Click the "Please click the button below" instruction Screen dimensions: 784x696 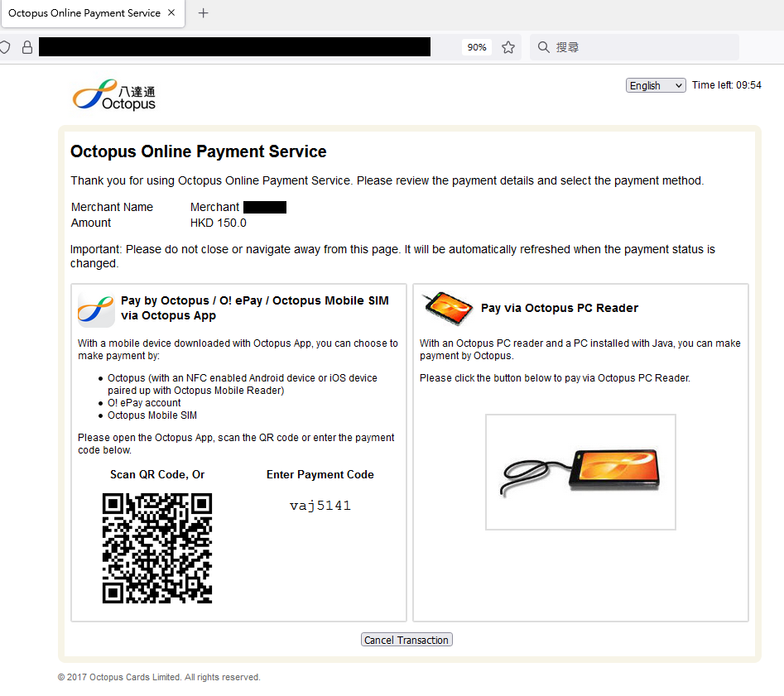click(x=555, y=378)
